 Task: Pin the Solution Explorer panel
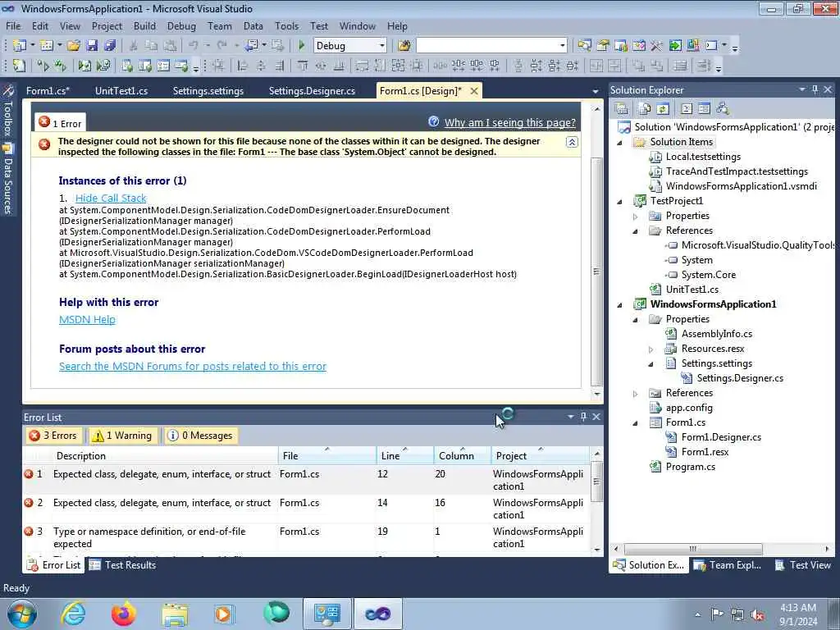[x=815, y=89]
